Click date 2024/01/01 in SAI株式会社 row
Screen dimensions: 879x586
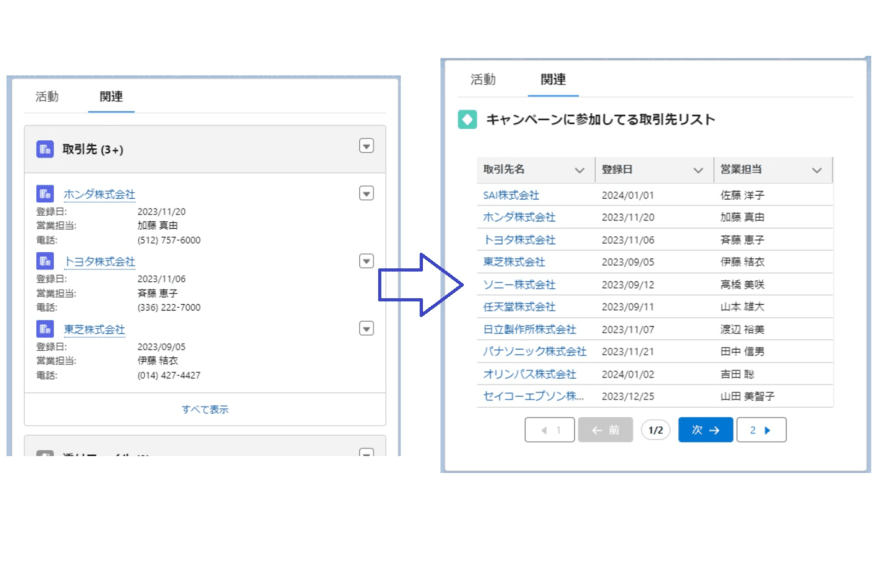coord(628,195)
